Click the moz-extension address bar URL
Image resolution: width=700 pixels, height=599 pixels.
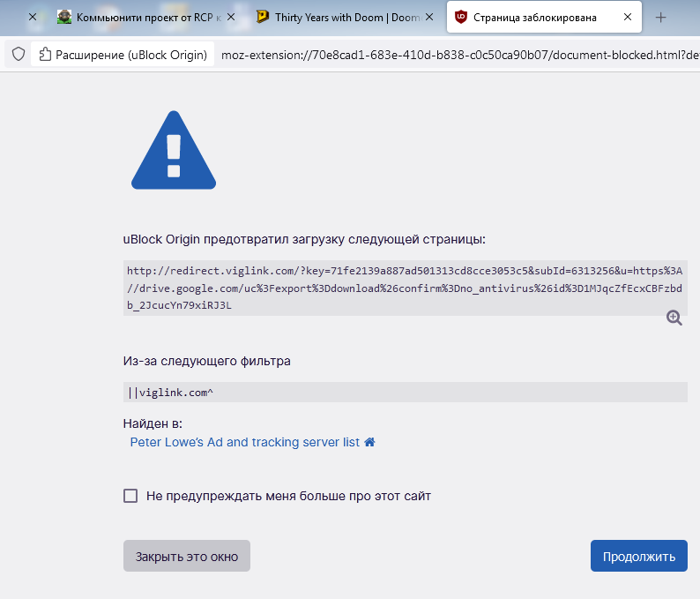click(460, 55)
